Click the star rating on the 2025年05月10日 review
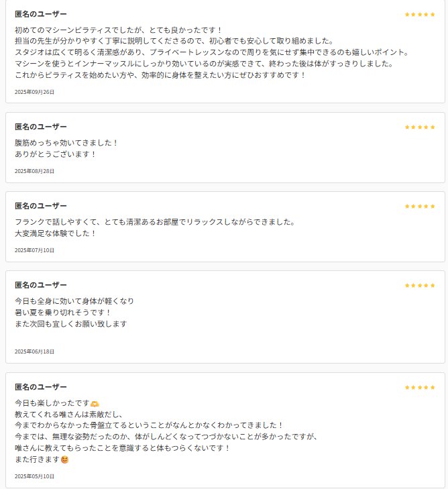The image size is (448, 489). tap(420, 387)
